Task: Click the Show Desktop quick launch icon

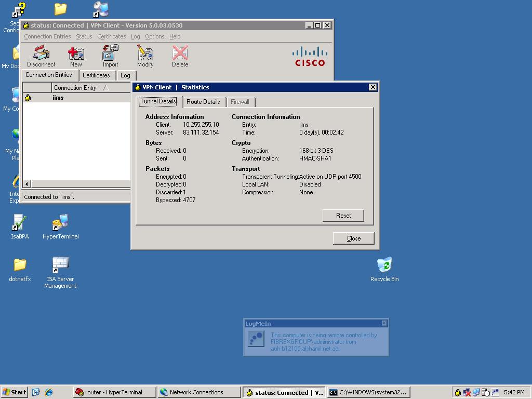Action: [36, 392]
